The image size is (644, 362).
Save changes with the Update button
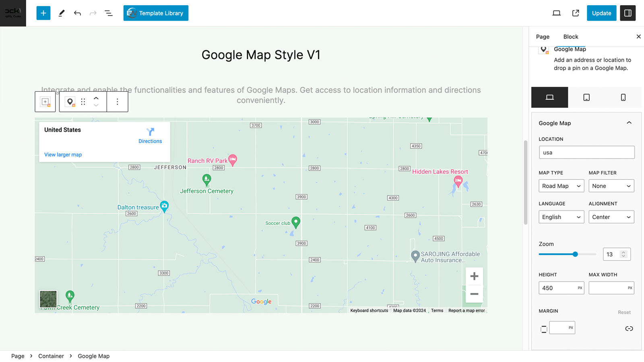[601, 13]
